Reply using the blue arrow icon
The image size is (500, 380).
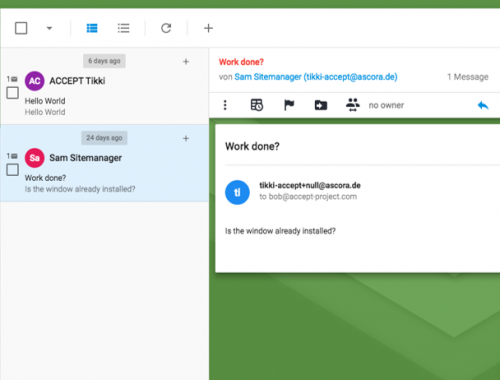483,106
